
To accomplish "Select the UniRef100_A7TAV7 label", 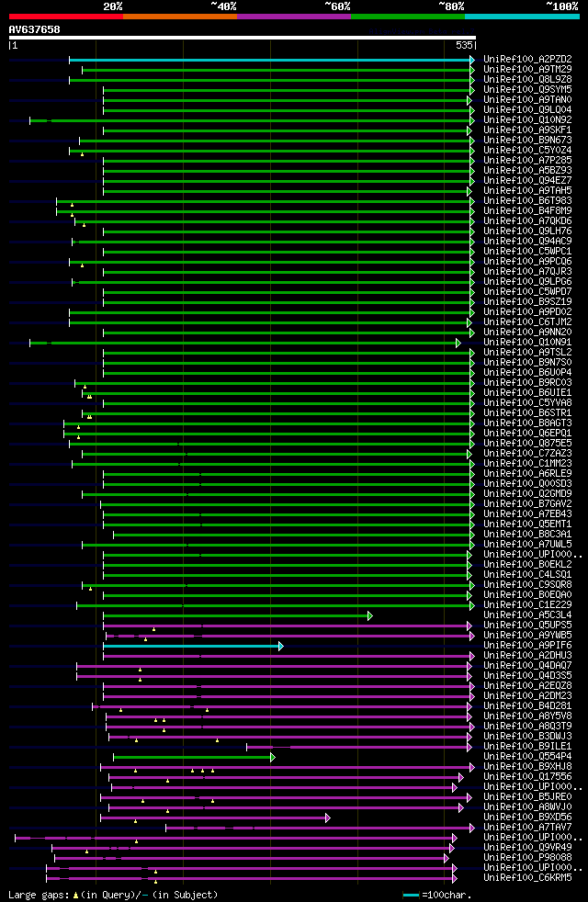I will click(527, 829).
